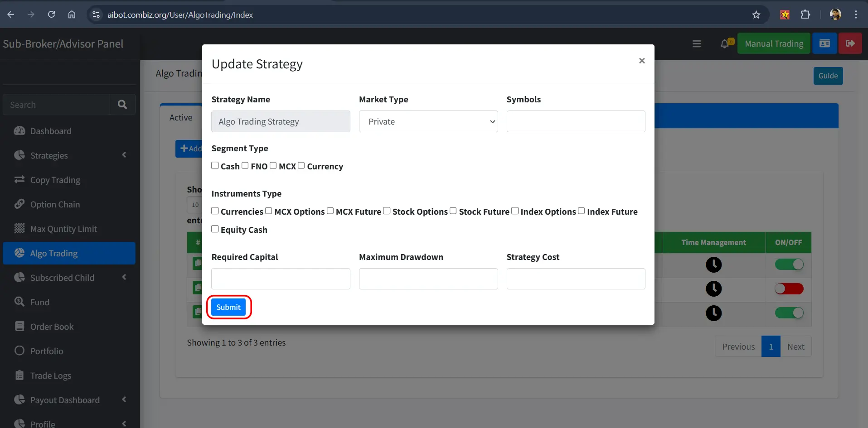Expand the Payout Dashboard sidebar menu
Viewport: 868px width, 428px height.
(x=69, y=399)
